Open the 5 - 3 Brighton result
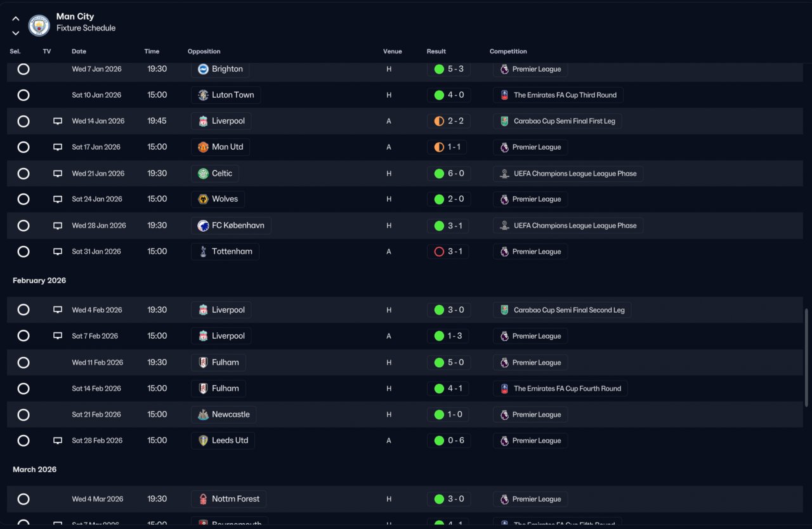This screenshot has height=529, width=812. [449, 69]
